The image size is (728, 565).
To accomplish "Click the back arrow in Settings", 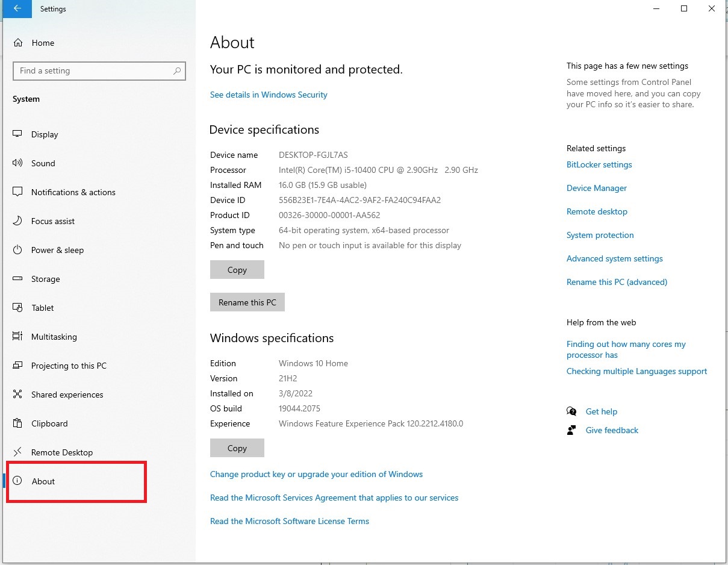I will coord(16,9).
